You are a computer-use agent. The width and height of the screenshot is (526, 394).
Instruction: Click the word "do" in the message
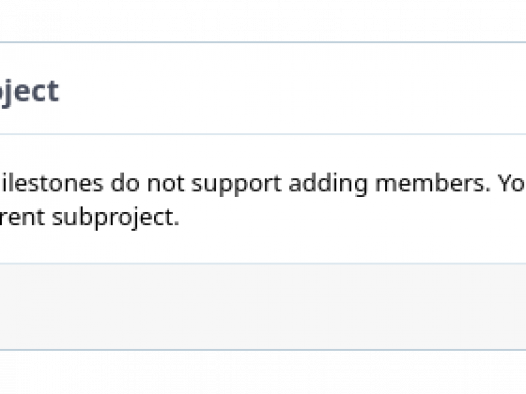pyautogui.click(x=125, y=183)
